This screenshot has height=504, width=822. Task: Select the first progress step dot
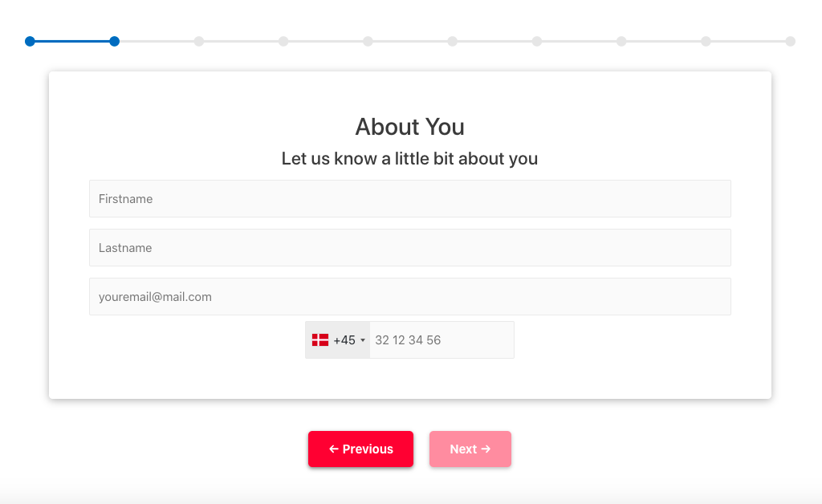[x=30, y=42]
